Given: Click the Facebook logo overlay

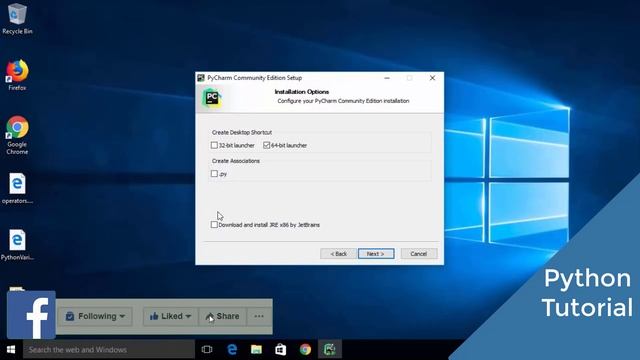Looking at the screenshot, I should tap(31, 314).
